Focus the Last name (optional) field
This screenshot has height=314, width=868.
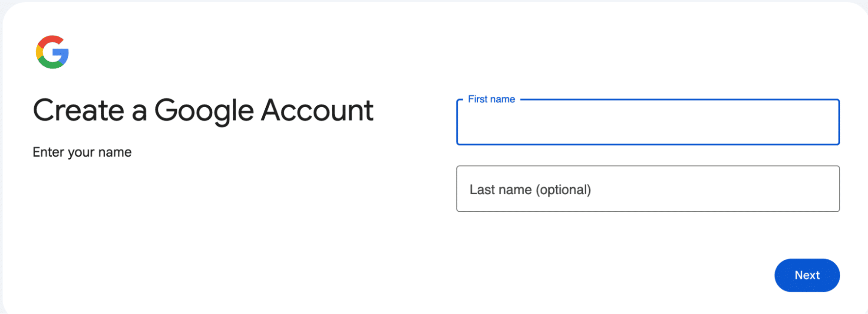click(x=647, y=189)
